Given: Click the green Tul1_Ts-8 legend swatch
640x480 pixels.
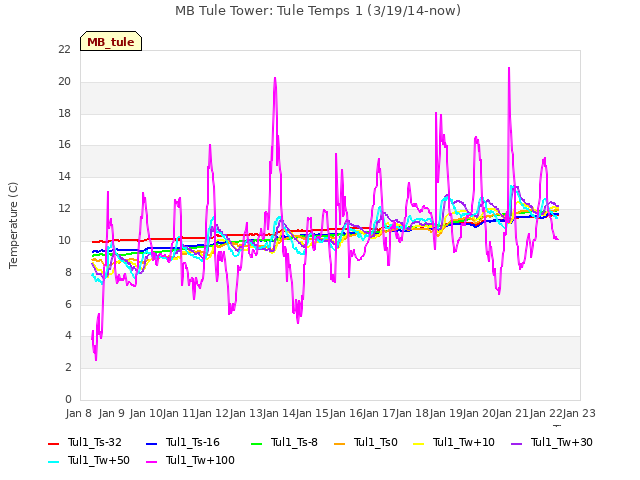Looking at the screenshot, I should (x=256, y=443).
